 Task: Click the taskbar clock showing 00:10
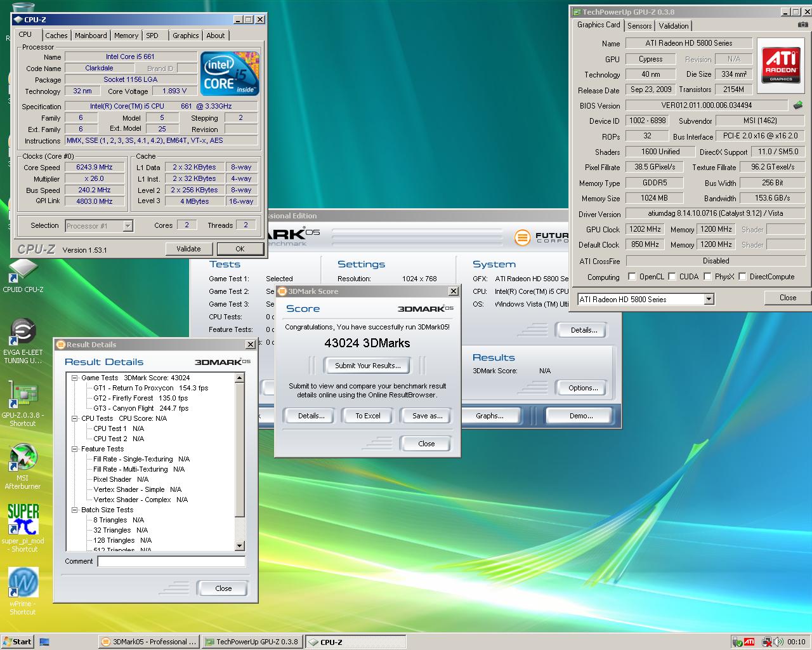[796, 642]
